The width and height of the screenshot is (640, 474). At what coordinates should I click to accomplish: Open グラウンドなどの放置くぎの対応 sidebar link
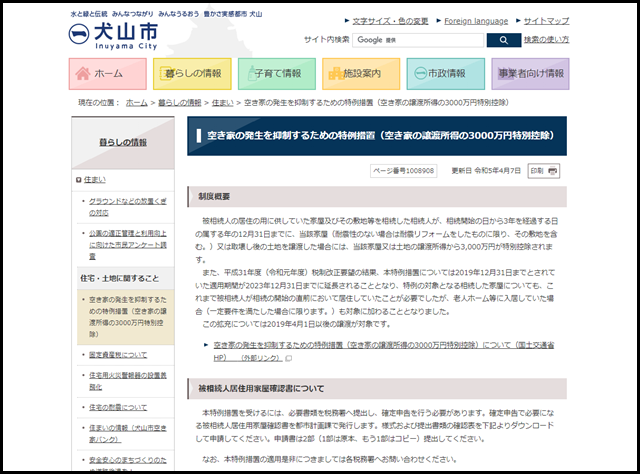click(124, 207)
